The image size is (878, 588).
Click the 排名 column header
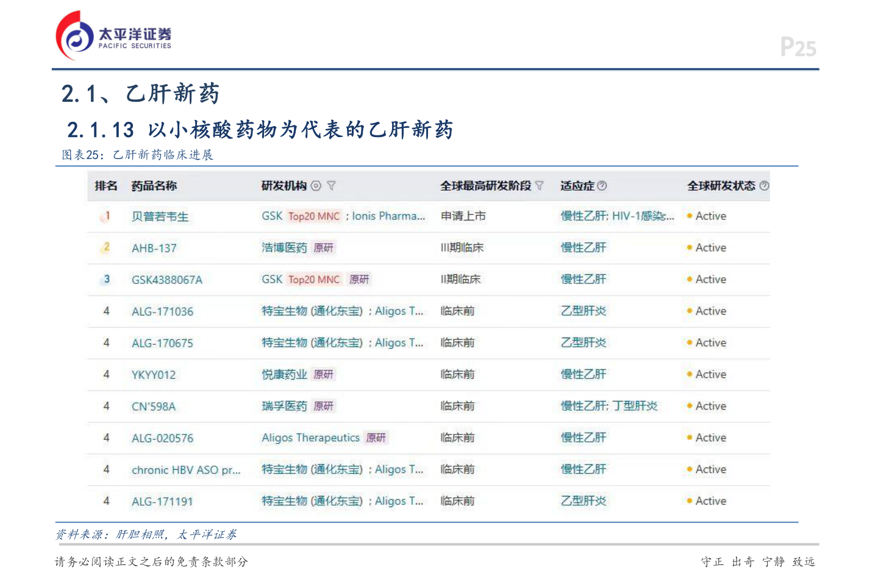pyautogui.click(x=106, y=186)
